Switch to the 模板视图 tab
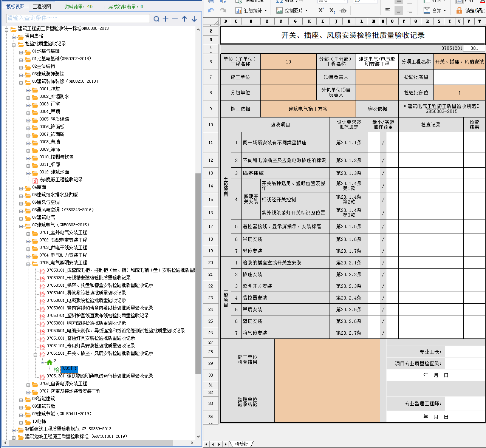Screen dimensions: 486x448 coord(15,6)
